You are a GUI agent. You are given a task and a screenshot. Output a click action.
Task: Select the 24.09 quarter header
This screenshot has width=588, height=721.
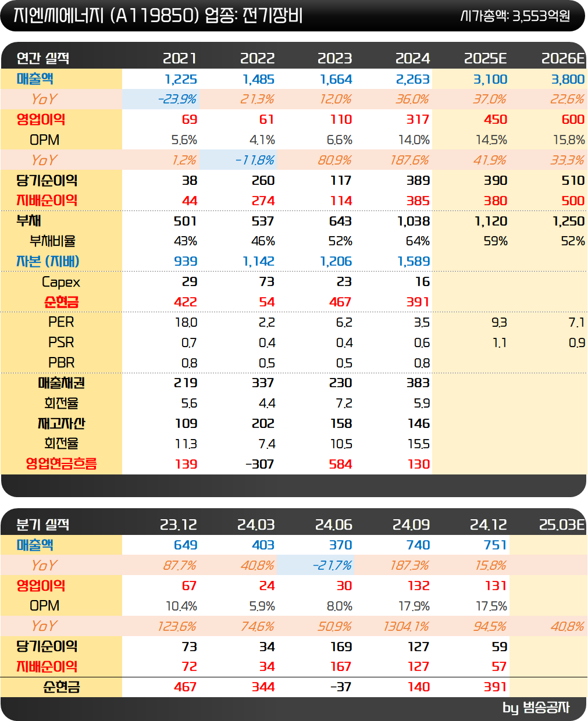point(411,524)
